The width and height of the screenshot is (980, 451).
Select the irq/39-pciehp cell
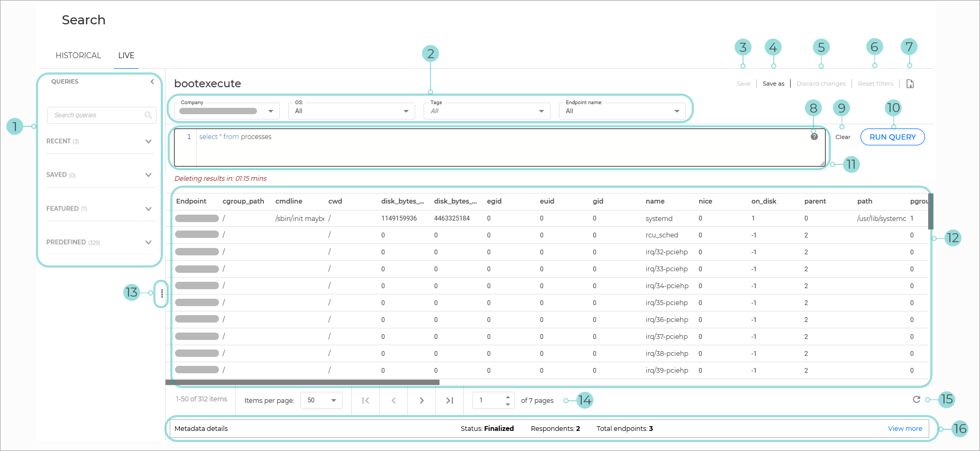coord(667,371)
